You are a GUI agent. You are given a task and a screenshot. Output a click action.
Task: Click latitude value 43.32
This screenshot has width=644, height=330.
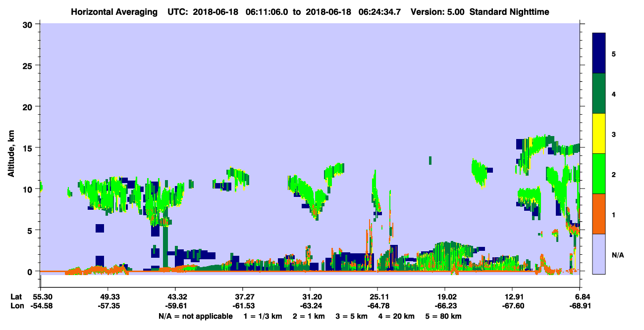click(175, 297)
